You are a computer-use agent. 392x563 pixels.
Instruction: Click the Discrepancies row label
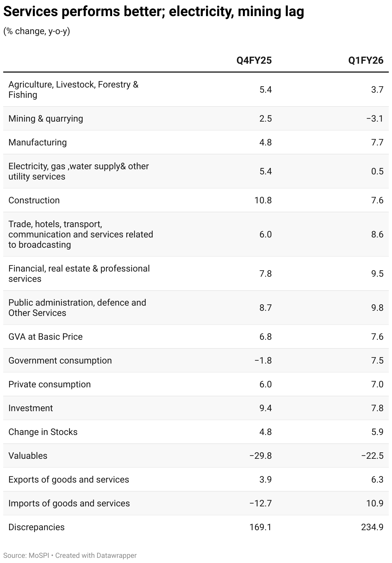point(36,527)
